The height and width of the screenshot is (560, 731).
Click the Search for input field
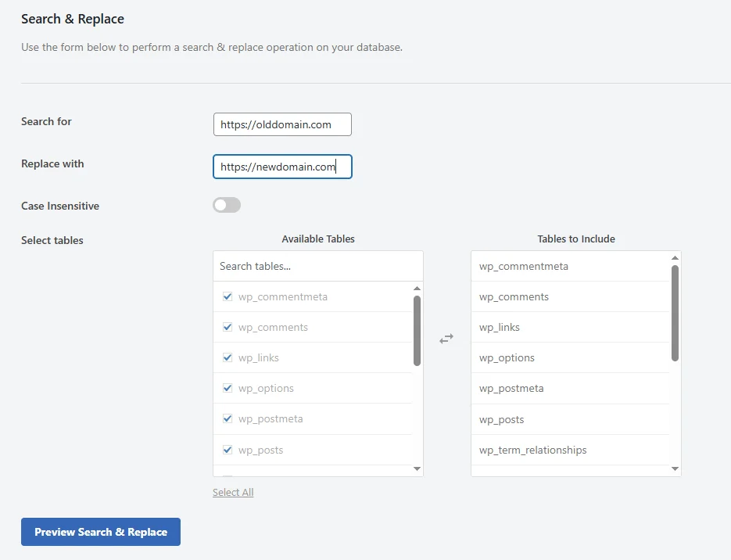point(281,124)
